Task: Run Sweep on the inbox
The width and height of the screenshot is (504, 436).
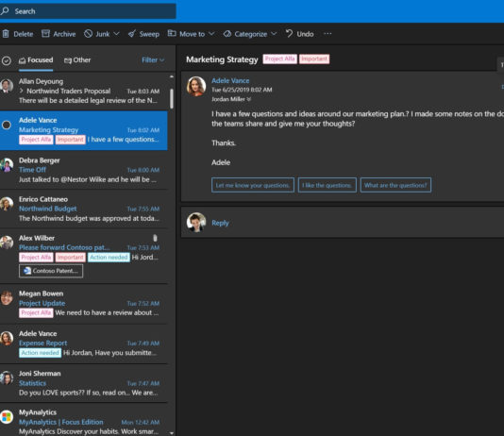Action: [143, 34]
